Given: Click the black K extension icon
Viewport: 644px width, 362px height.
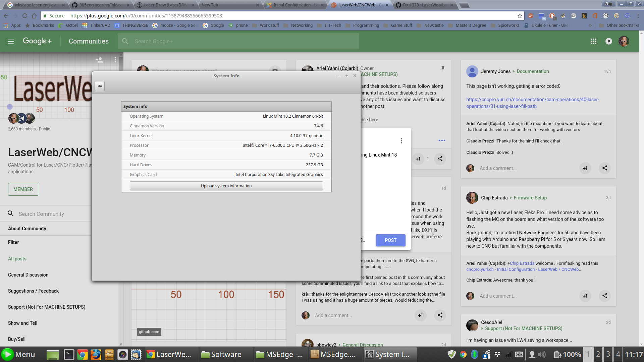Looking at the screenshot, I should pyautogui.click(x=584, y=16).
